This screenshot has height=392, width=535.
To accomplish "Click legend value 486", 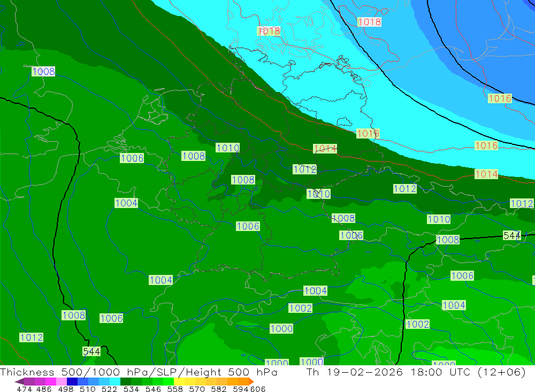I will (43, 389).
